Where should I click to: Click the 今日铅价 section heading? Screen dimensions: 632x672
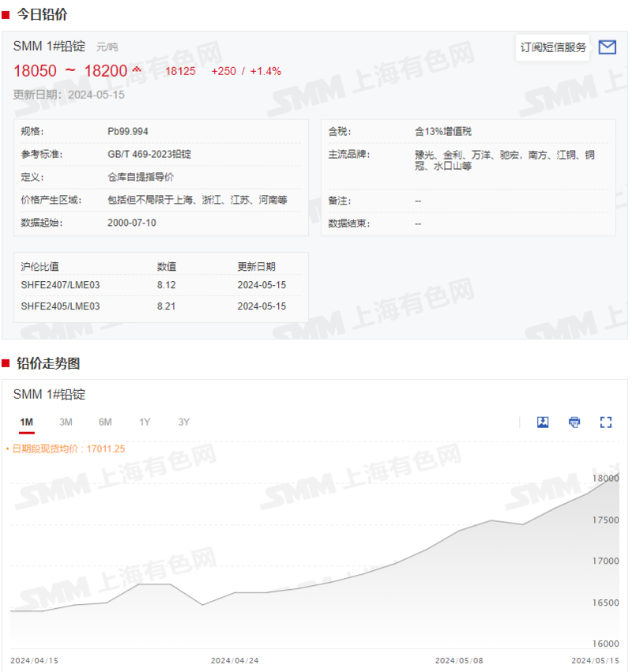pyautogui.click(x=42, y=14)
